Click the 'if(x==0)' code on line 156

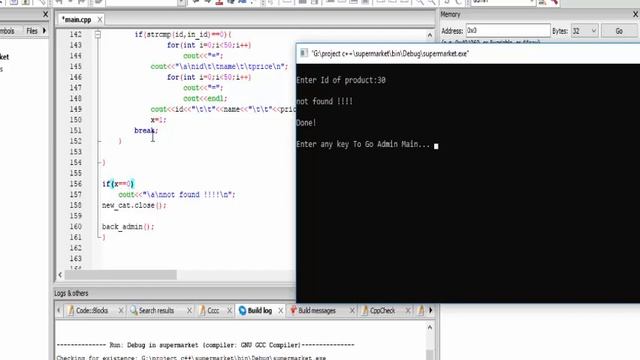(118, 184)
